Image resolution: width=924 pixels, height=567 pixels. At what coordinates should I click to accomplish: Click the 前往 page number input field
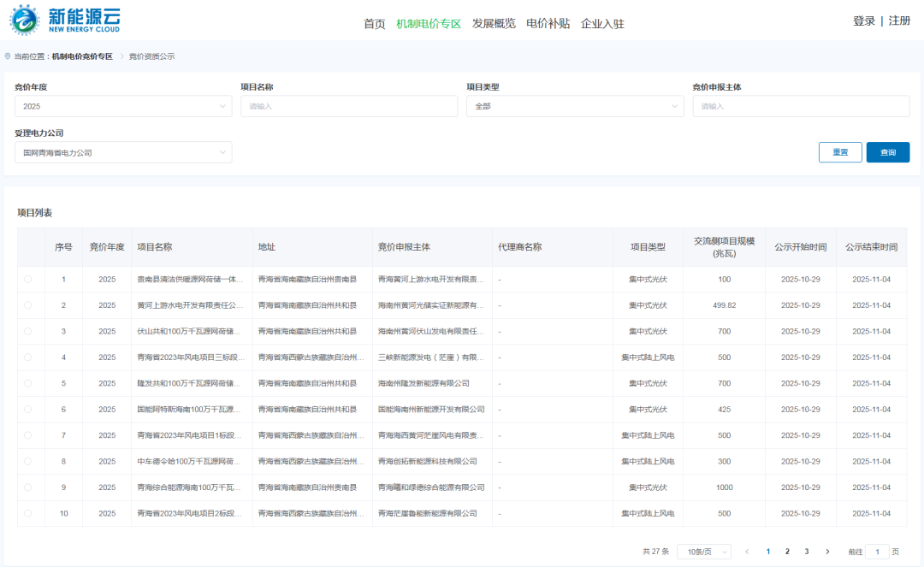tap(877, 552)
